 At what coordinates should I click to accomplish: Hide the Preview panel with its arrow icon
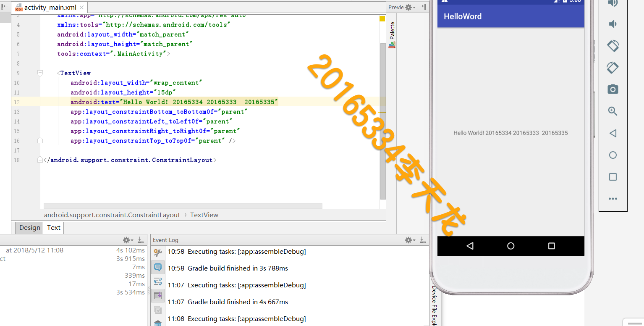tap(423, 7)
